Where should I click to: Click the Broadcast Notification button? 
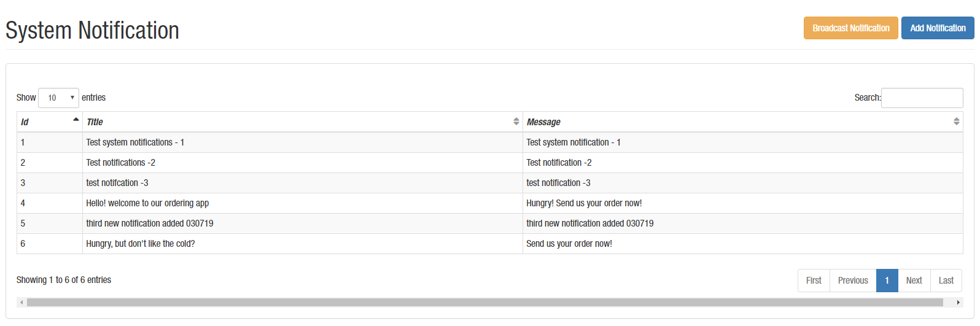850,28
